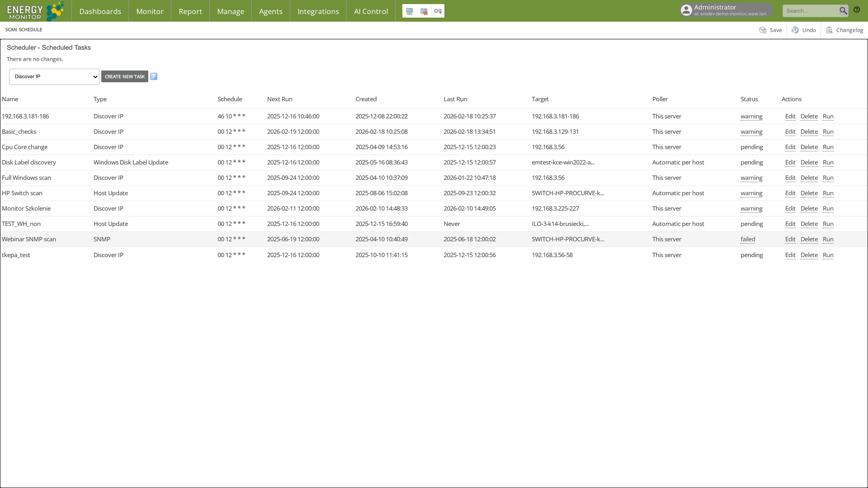
Task: Delete the Webinar SNMP scan task
Action: (809, 239)
